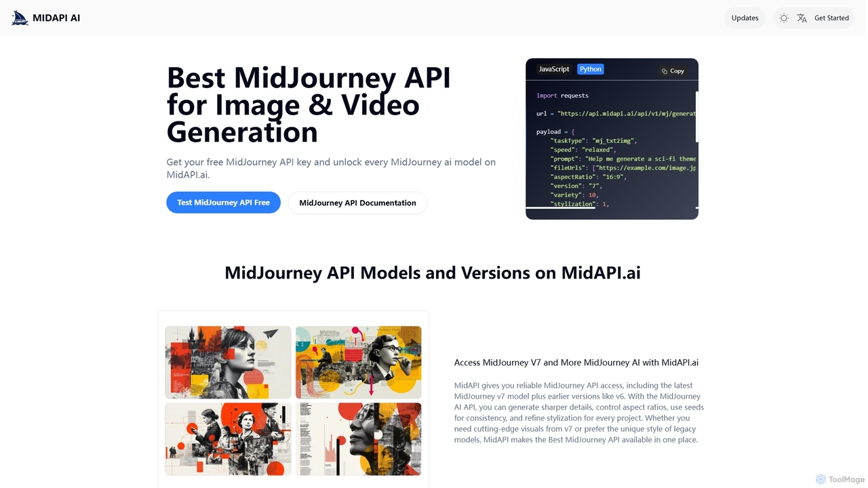Click the "version": "7" code line
868x488 pixels.
coord(576,186)
